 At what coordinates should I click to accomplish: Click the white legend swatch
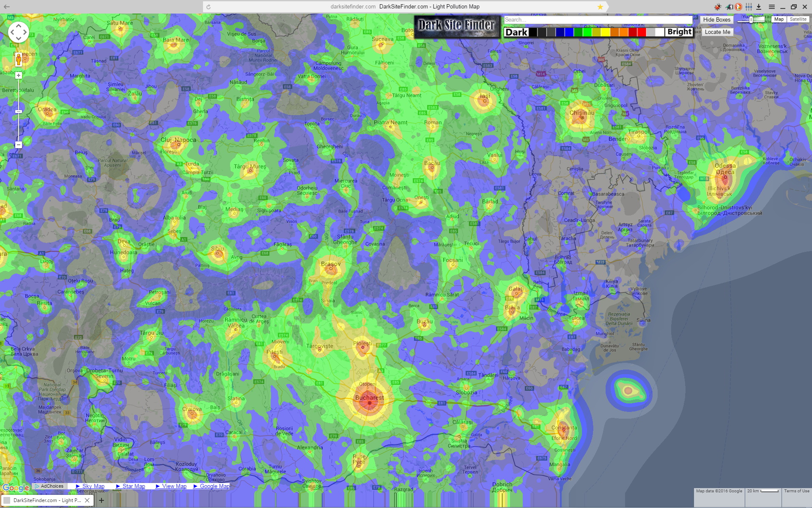660,32
